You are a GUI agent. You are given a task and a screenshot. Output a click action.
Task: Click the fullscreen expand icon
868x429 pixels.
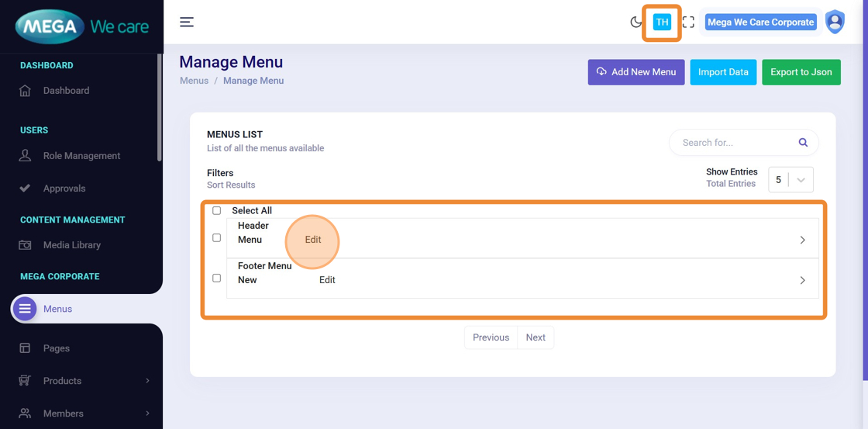pos(688,22)
